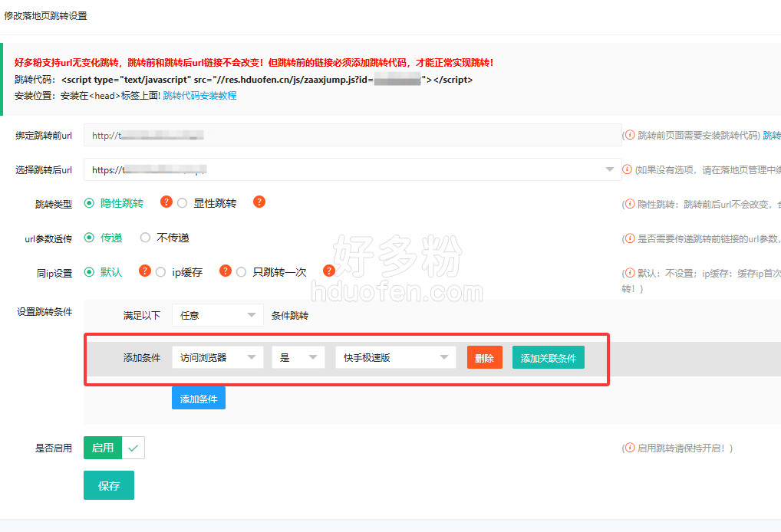Screen dimensions: 781x532
Task: Click the red 删除 button
Action: 485,357
